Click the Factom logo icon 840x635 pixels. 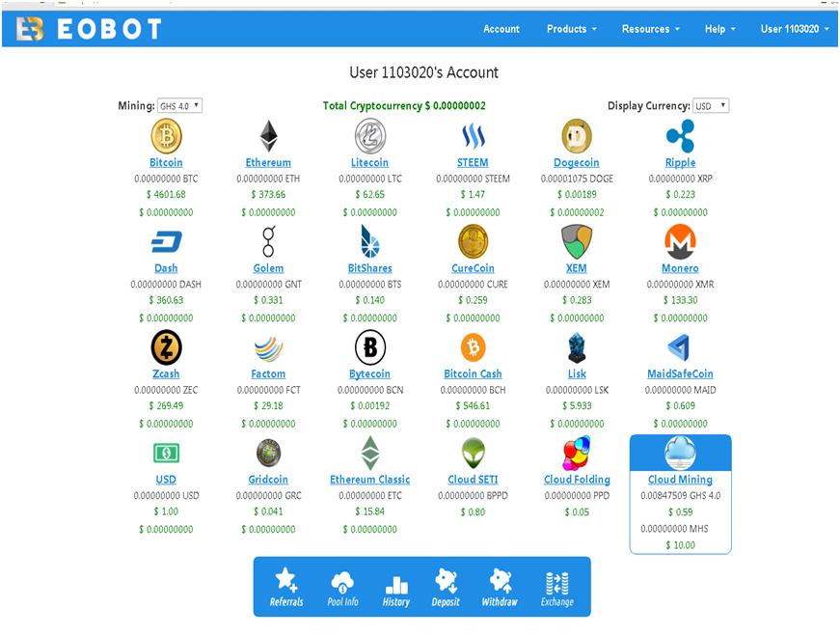(268, 348)
